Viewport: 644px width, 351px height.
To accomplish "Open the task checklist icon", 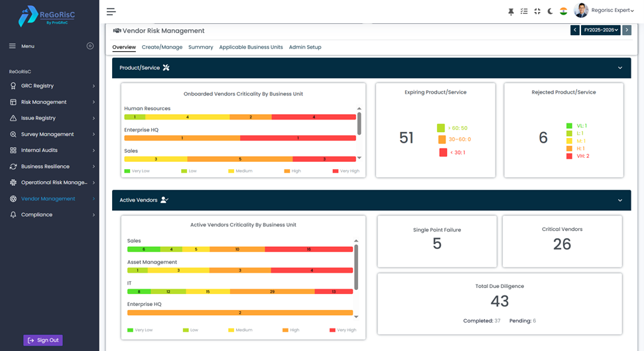I will [x=524, y=11].
